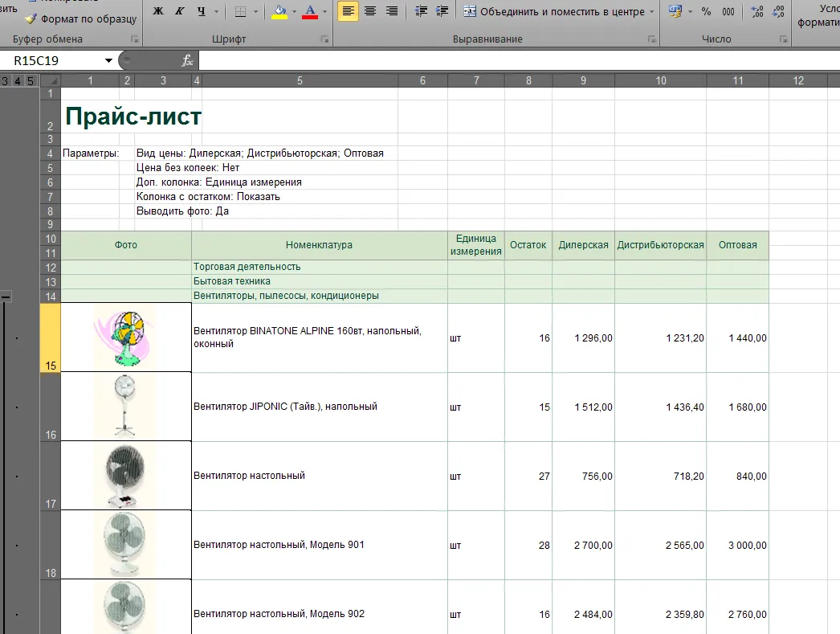This screenshot has width=840, height=634.
Task: Click Объединить и поместить в центре button
Action: click(x=554, y=11)
